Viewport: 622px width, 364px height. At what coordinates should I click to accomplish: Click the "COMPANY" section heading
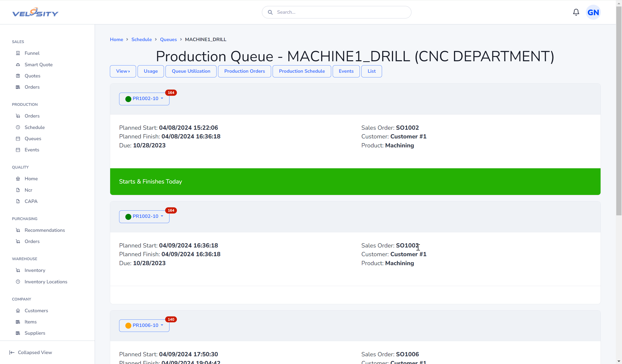[22, 299]
